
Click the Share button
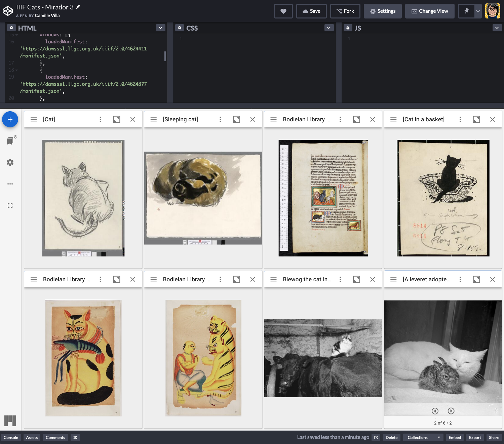(494, 437)
